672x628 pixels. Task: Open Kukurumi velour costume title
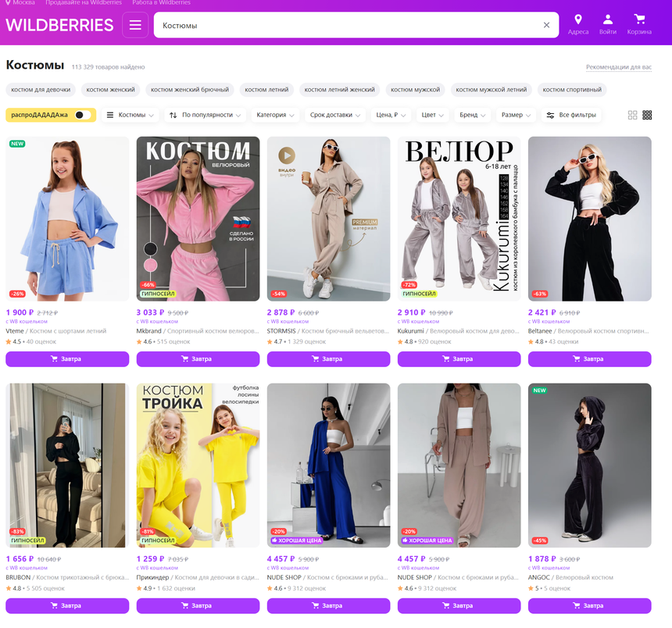[x=459, y=331]
